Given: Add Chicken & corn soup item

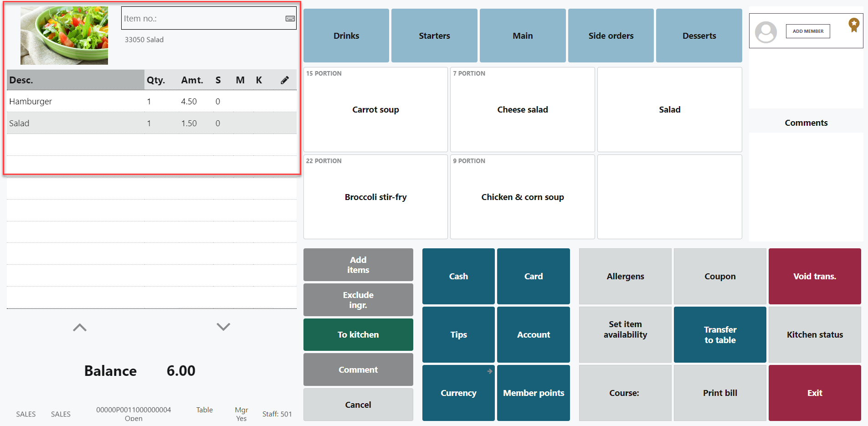Looking at the screenshot, I should (x=523, y=197).
